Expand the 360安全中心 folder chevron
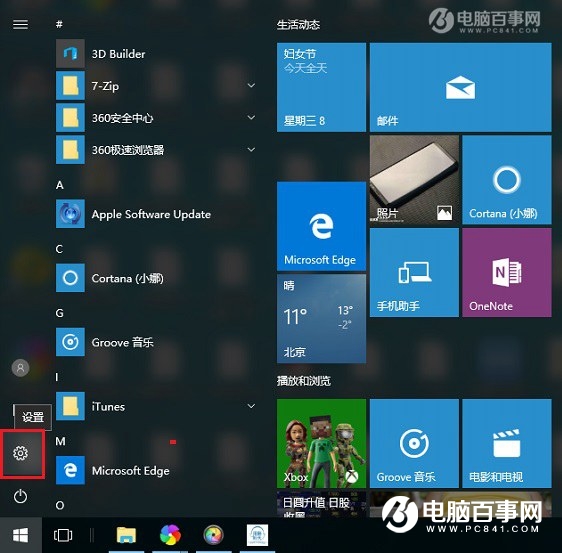Image resolution: width=562 pixels, height=553 pixels. [x=252, y=117]
